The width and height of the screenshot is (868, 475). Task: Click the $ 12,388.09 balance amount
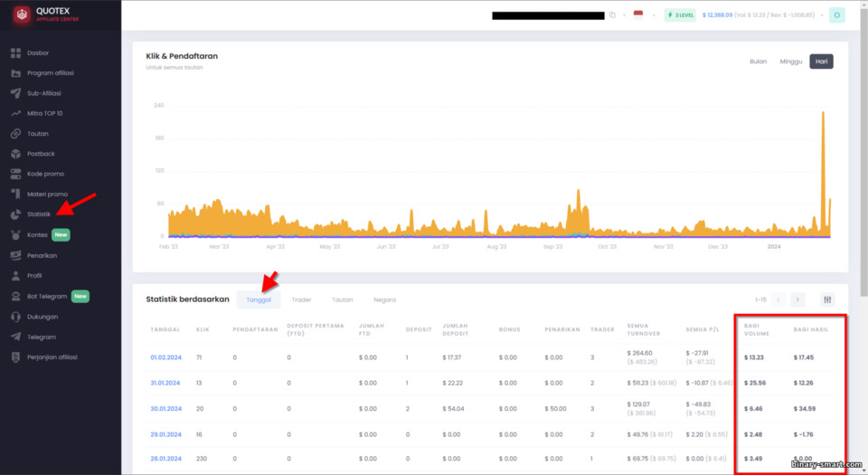pos(717,15)
